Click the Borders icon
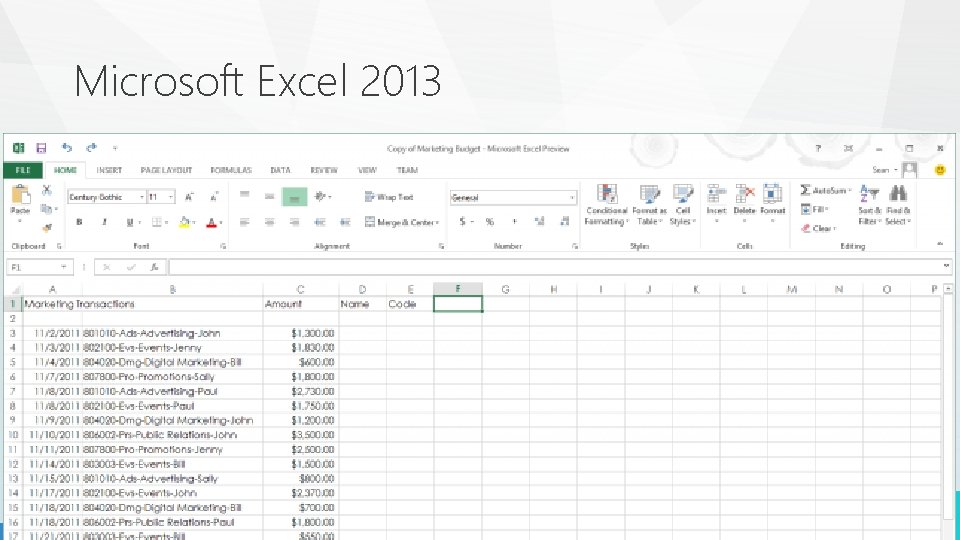Viewport: 960px width, 540px height. [x=157, y=222]
